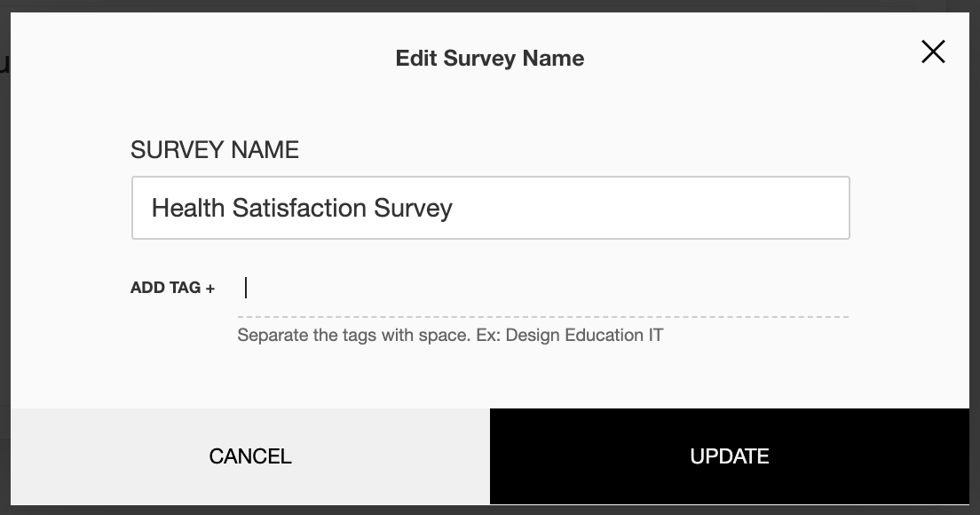This screenshot has height=515, width=980.
Task: Focus the tag entry field
Action: point(541,289)
